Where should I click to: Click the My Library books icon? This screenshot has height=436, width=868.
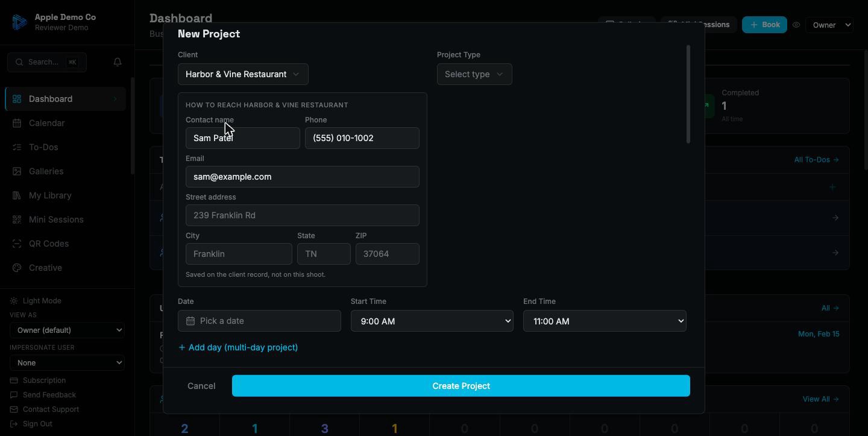[17, 195]
